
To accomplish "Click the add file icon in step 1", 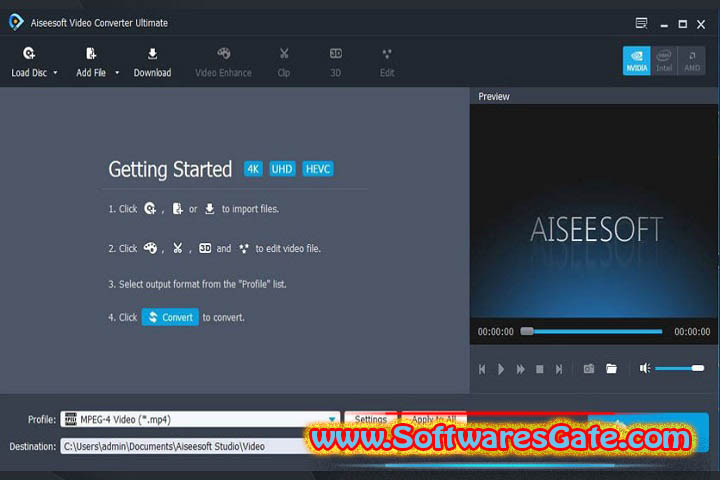I will (x=177, y=209).
